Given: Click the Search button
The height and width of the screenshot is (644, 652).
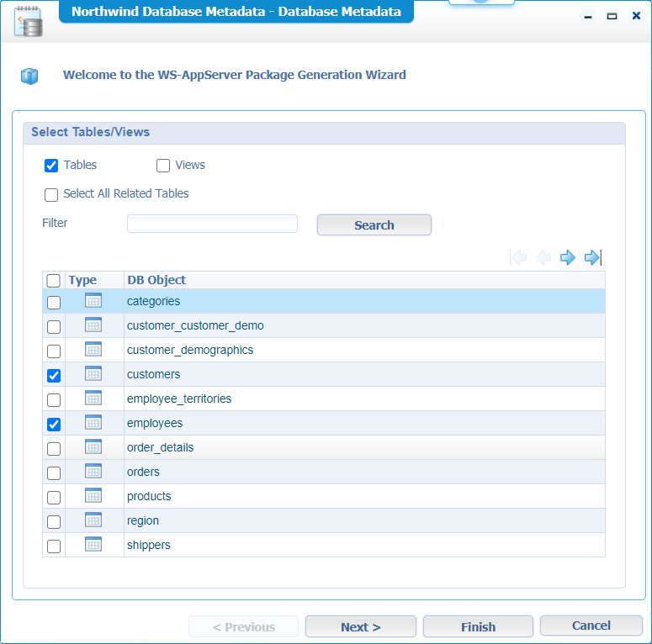Looking at the screenshot, I should [x=374, y=225].
